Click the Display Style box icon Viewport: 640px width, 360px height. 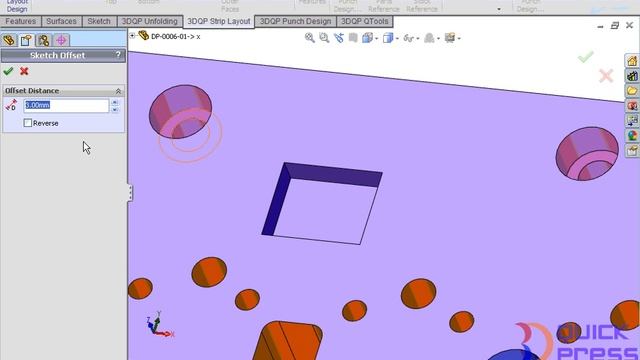(388, 38)
